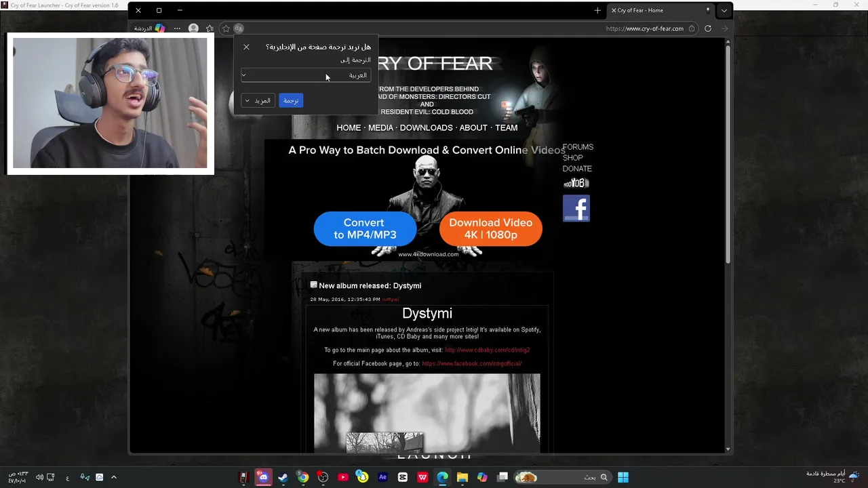
Task: Click Download Video 4K 1080p button
Action: click(491, 228)
